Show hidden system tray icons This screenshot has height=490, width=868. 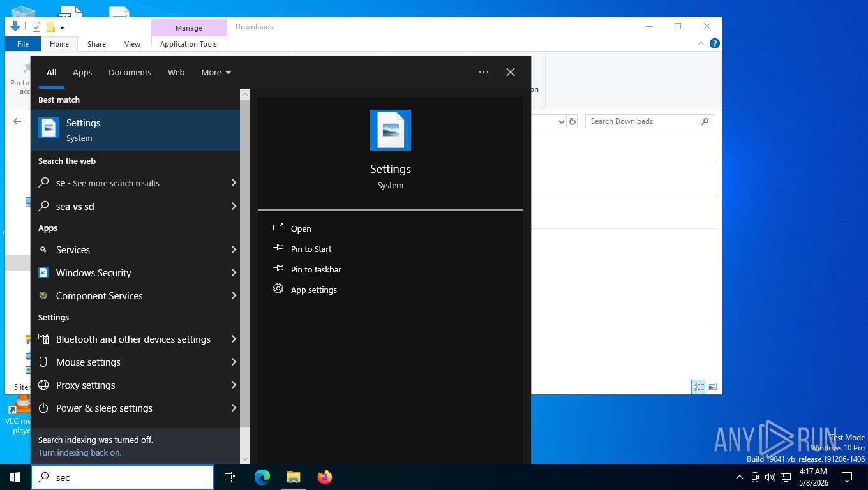coord(740,477)
